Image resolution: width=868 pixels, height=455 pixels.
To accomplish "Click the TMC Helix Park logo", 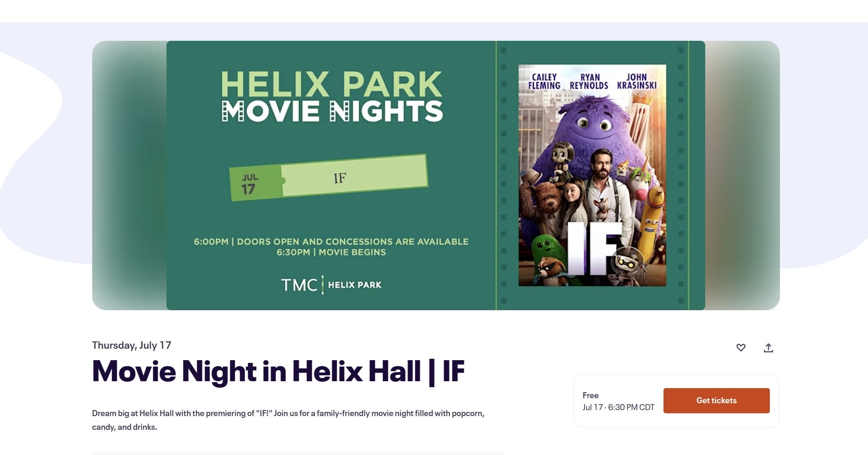I will click(x=331, y=285).
